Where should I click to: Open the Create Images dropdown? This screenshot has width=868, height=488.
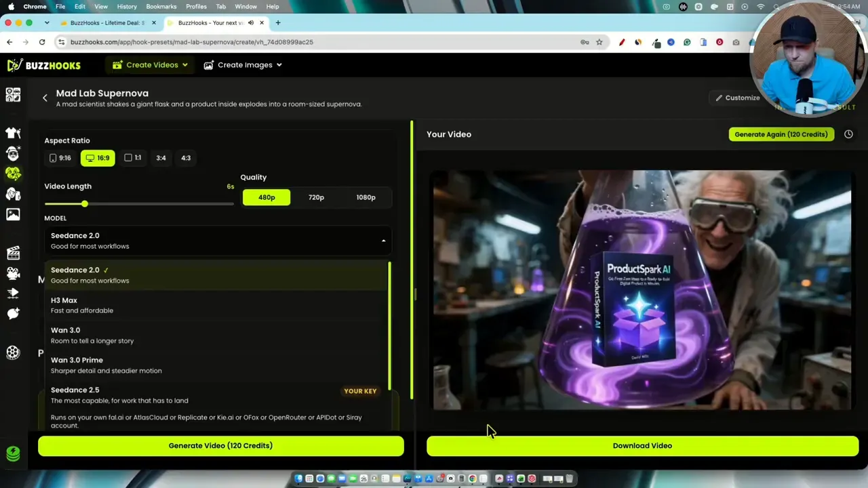[243, 65]
